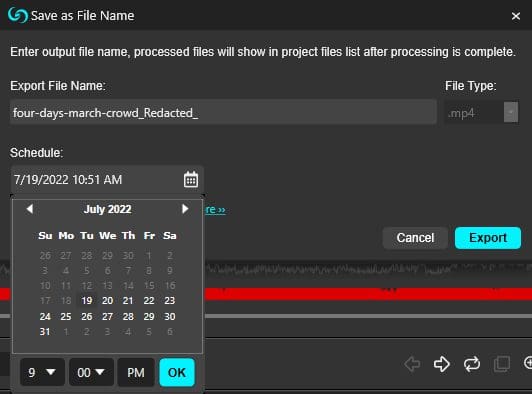This screenshot has width=532, height=394.
Task: Select July 26 in calendar
Action: pos(87,317)
